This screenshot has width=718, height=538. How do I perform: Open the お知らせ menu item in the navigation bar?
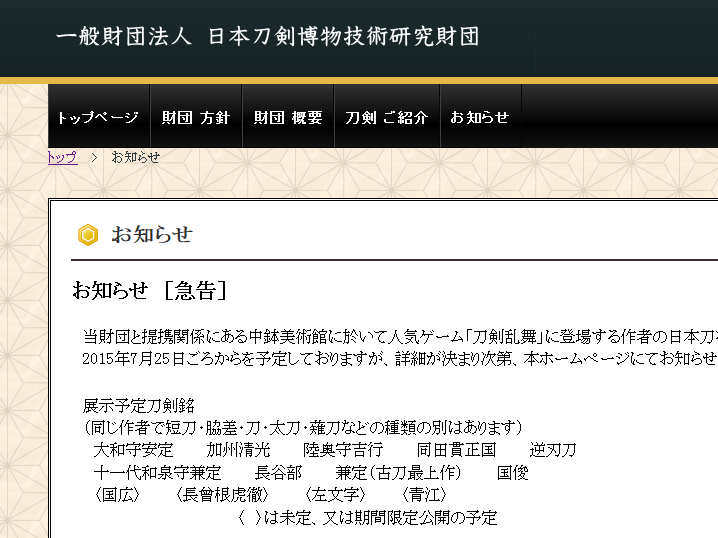[x=480, y=117]
